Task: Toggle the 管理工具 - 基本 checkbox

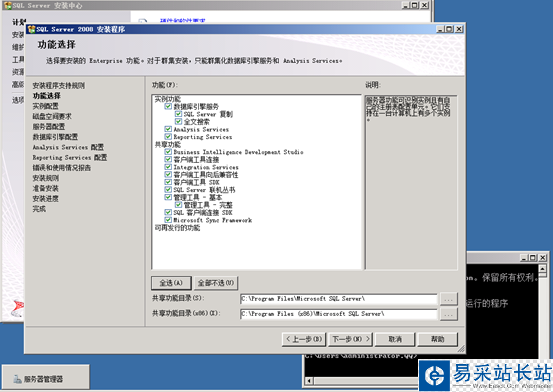Action: (168, 197)
